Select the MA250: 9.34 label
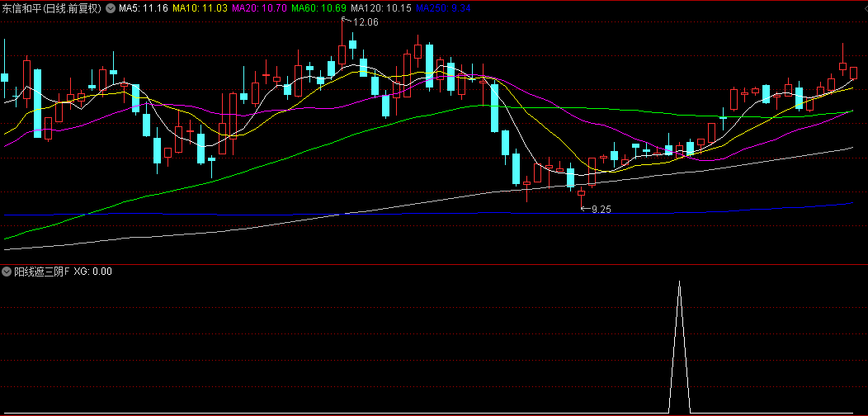The height and width of the screenshot is (416, 868). [x=441, y=8]
